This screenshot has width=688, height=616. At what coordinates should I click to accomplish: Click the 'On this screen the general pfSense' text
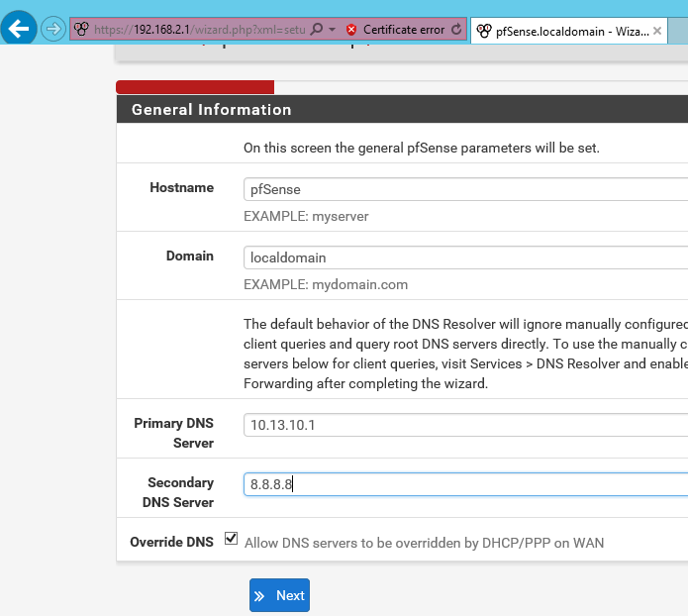coord(422,148)
